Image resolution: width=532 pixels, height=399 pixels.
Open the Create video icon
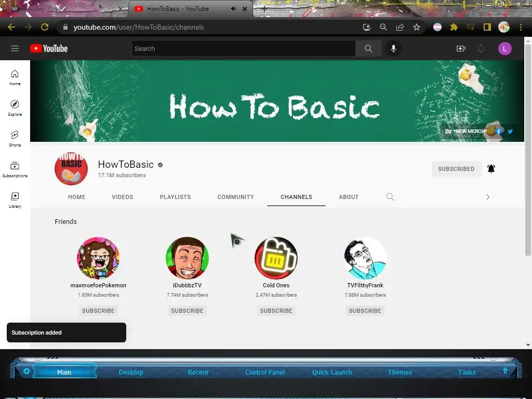point(461,48)
